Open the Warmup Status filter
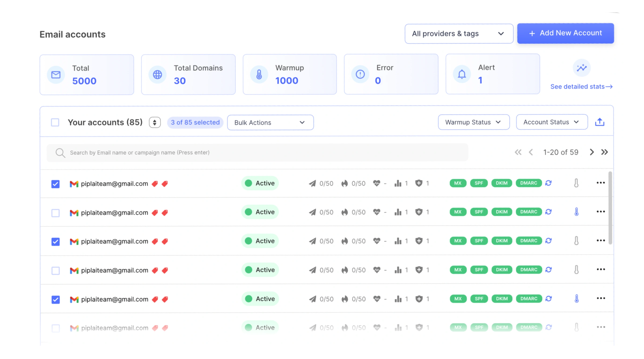This screenshot has width=644, height=359. 474,122
